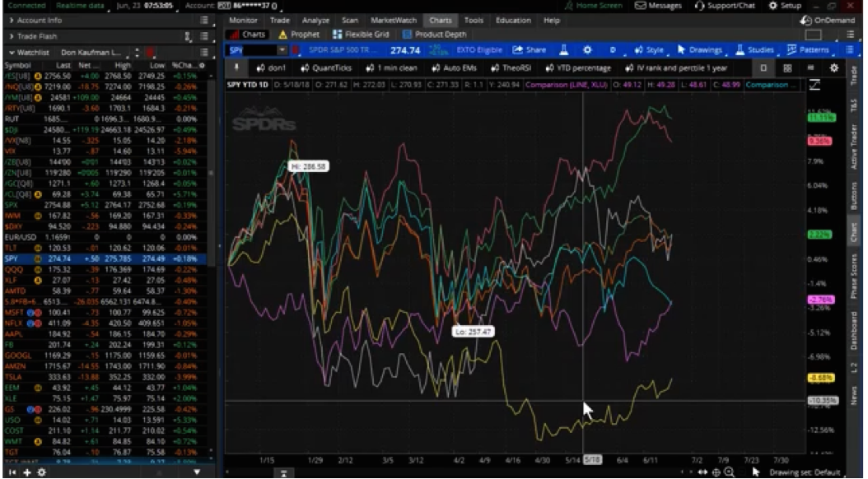
Task: Select single-chart layout square toggle
Action: (x=763, y=67)
